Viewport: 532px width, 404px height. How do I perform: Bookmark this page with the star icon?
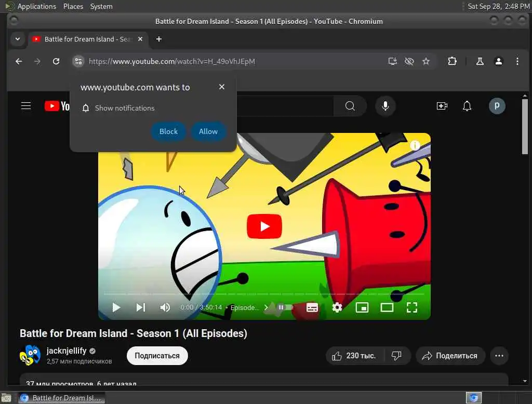tap(426, 61)
